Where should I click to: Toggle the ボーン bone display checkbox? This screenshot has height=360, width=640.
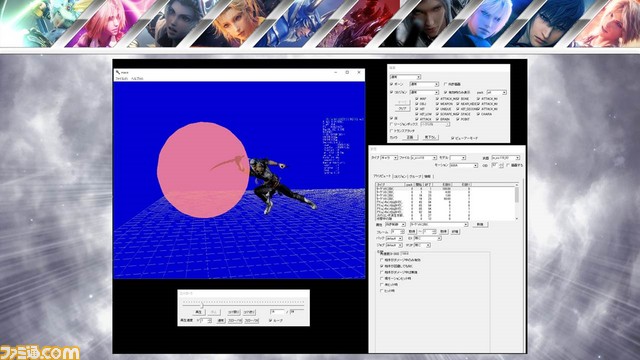(391, 84)
